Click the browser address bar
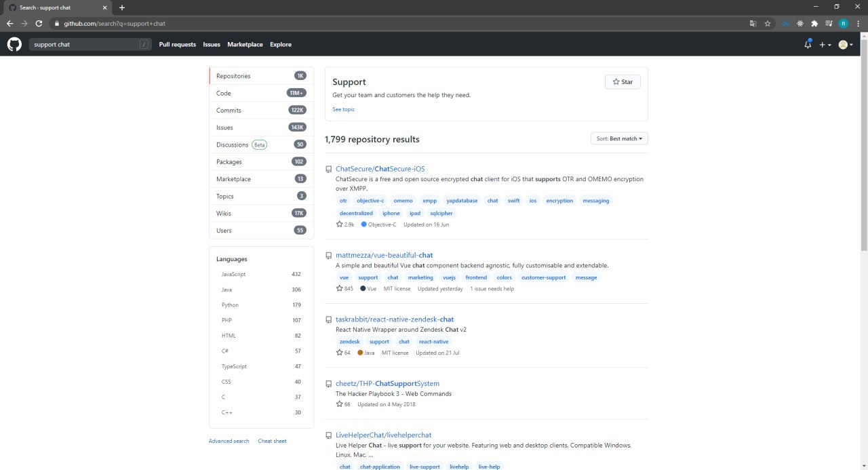The width and height of the screenshot is (868, 470). (400, 23)
